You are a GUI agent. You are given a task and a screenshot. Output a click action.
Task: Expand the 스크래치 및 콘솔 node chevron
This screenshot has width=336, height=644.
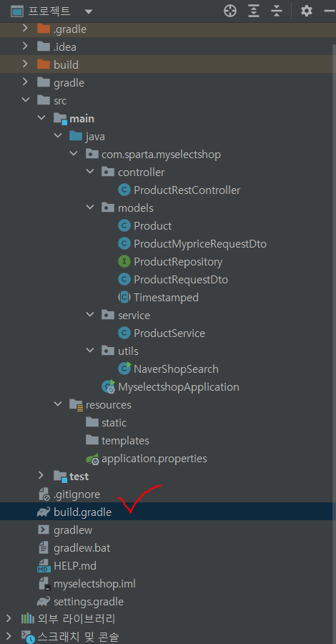click(9, 637)
